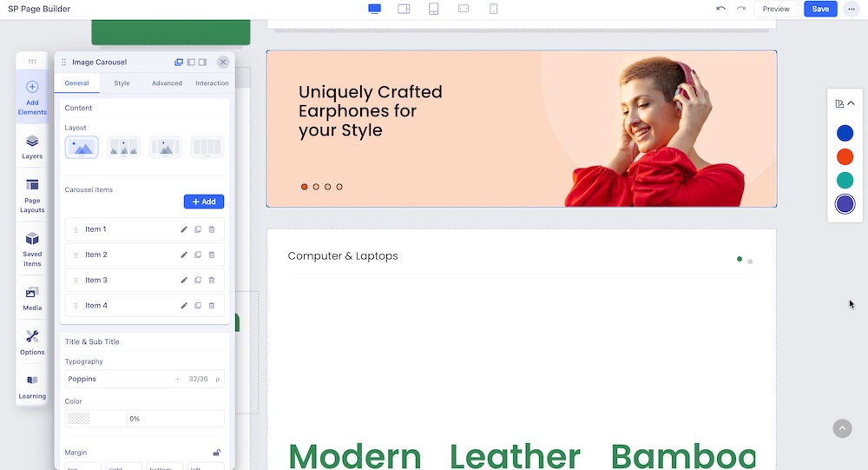The width and height of the screenshot is (868, 470).
Task: Edit Item 1 with pencil icon
Action: point(184,229)
